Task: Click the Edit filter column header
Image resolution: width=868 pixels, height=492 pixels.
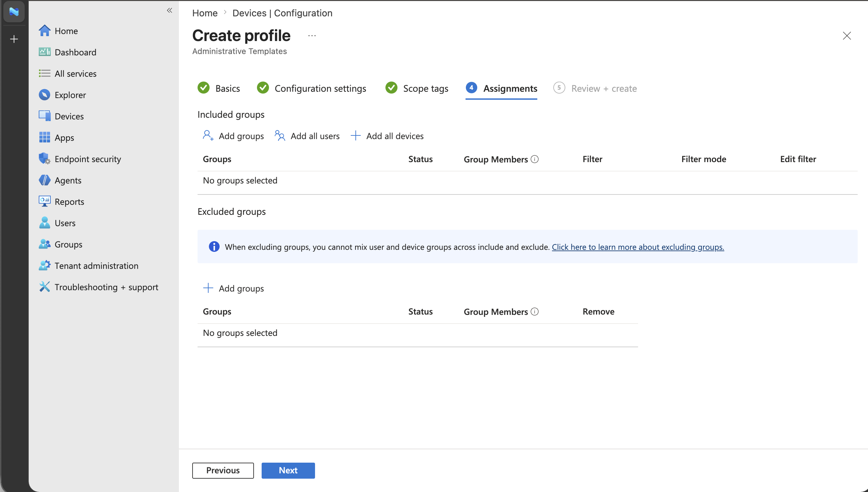Action: [x=798, y=159]
